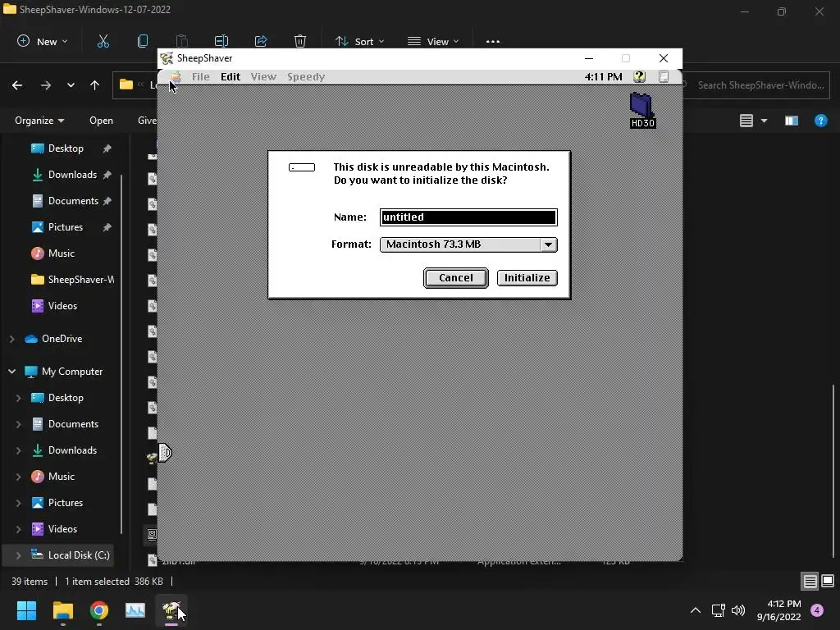
Task: Open the Speedy menu
Action: click(306, 76)
